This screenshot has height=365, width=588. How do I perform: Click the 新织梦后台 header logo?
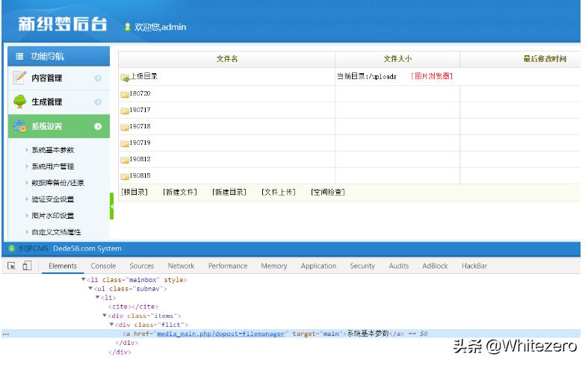pos(63,24)
